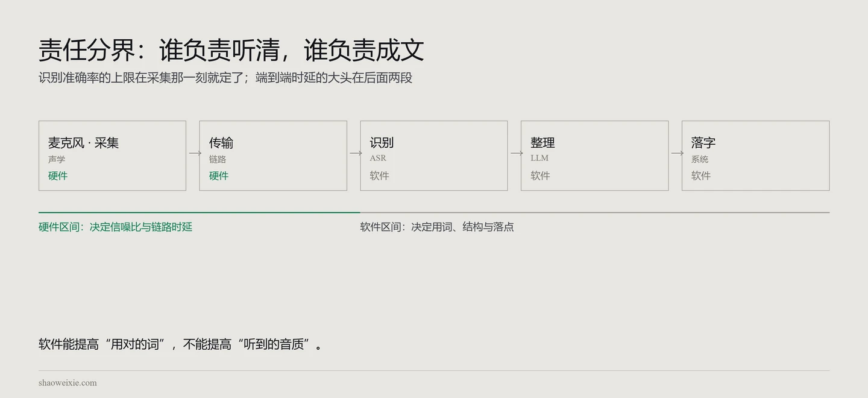Viewport: 868px width, 398px height.
Task: Select the ASR label
Action: point(378,158)
